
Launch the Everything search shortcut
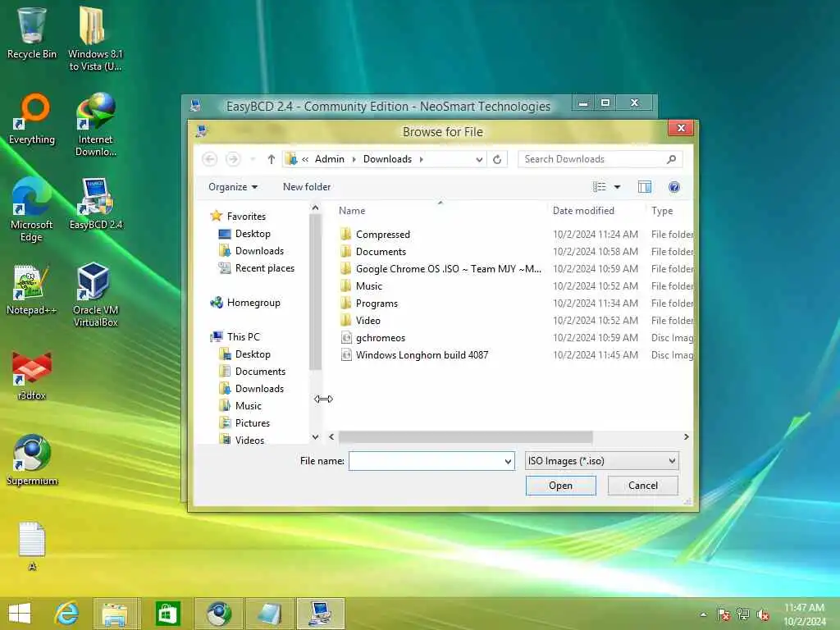pyautogui.click(x=32, y=119)
